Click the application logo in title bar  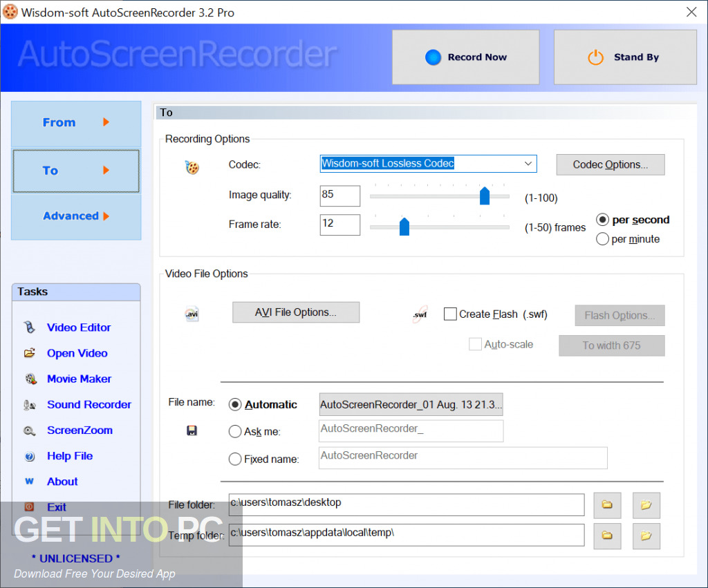(10, 12)
